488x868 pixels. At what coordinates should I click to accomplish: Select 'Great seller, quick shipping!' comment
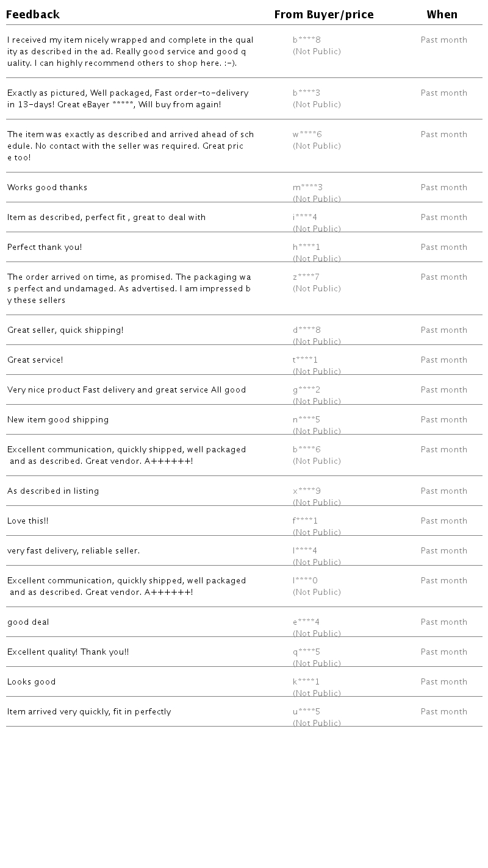coord(65,330)
